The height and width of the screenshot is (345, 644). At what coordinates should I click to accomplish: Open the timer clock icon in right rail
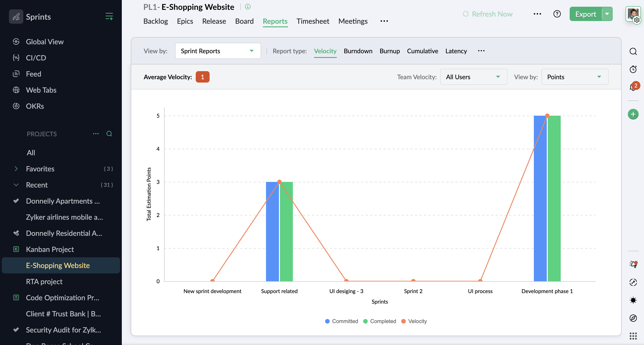click(633, 69)
